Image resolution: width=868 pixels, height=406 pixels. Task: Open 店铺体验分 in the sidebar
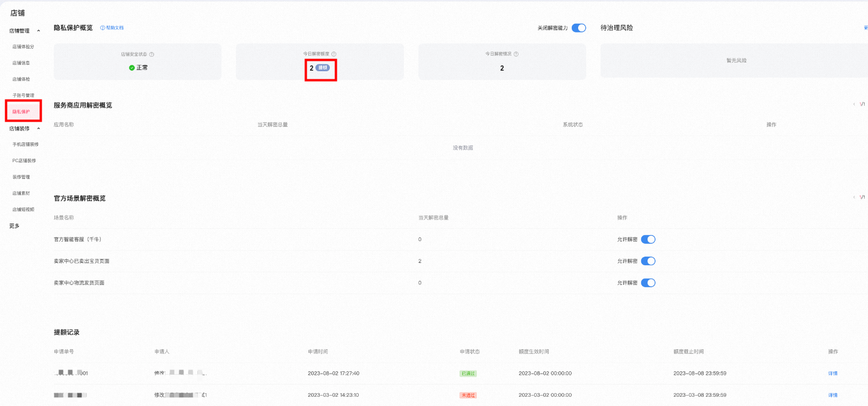coord(23,46)
